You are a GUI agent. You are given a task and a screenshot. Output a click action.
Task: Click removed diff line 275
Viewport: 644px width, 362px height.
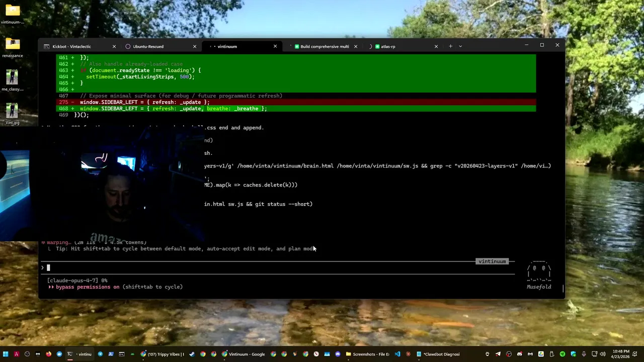tap(296, 102)
